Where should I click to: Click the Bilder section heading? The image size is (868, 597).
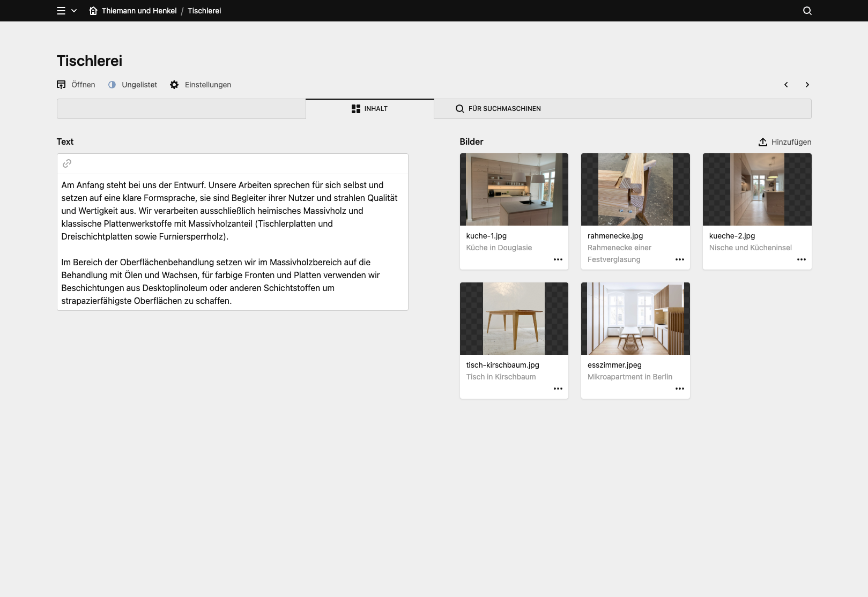[471, 141]
